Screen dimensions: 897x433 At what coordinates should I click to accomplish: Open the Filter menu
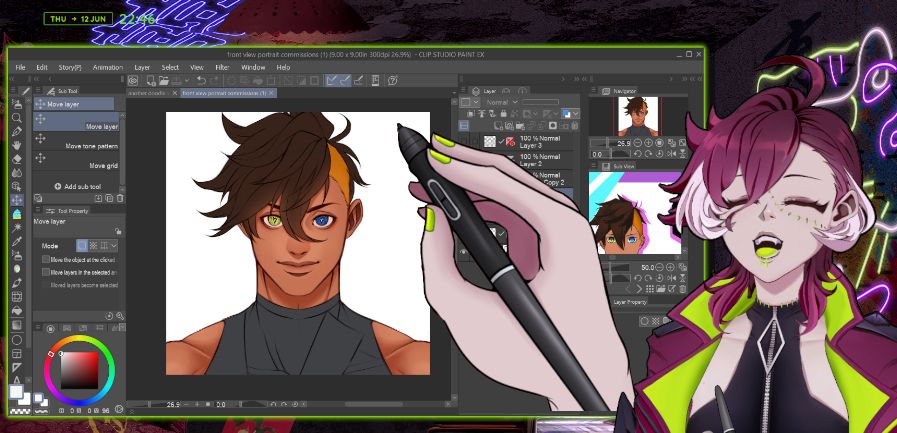pos(222,67)
